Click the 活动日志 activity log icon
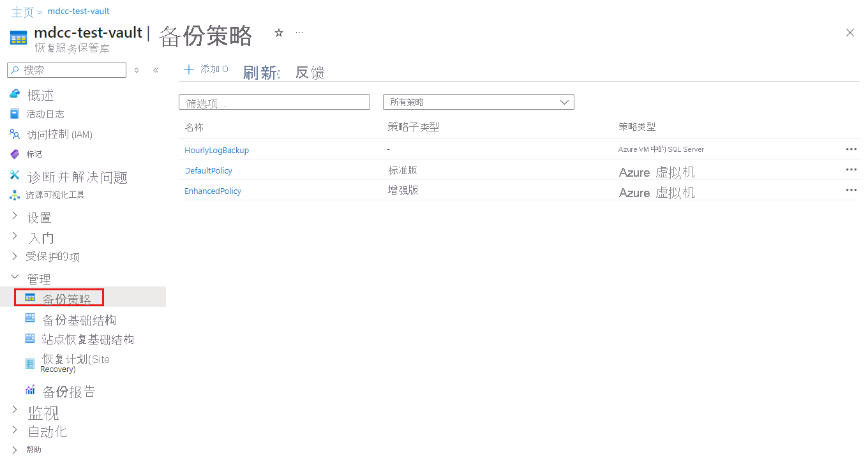 [x=15, y=114]
